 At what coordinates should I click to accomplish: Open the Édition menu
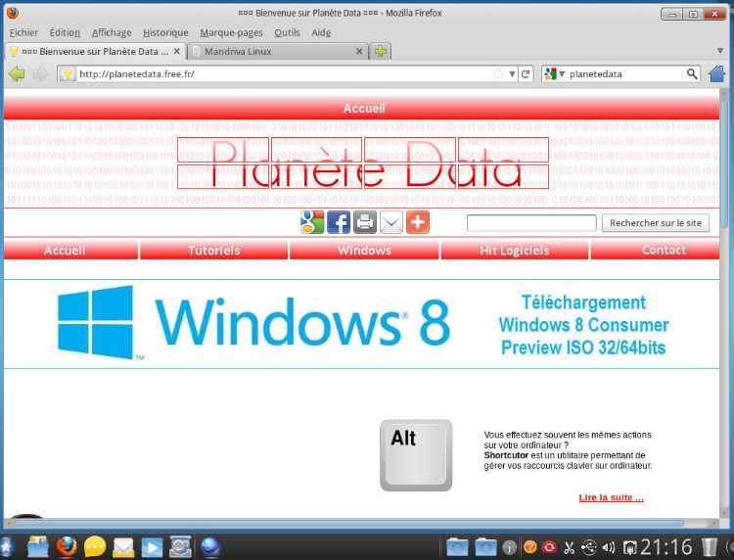pos(65,32)
